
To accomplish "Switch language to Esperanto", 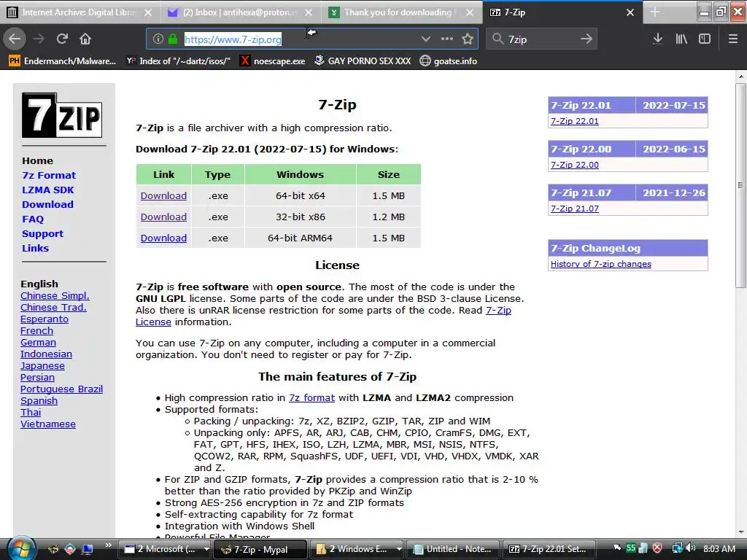I will pos(44,319).
